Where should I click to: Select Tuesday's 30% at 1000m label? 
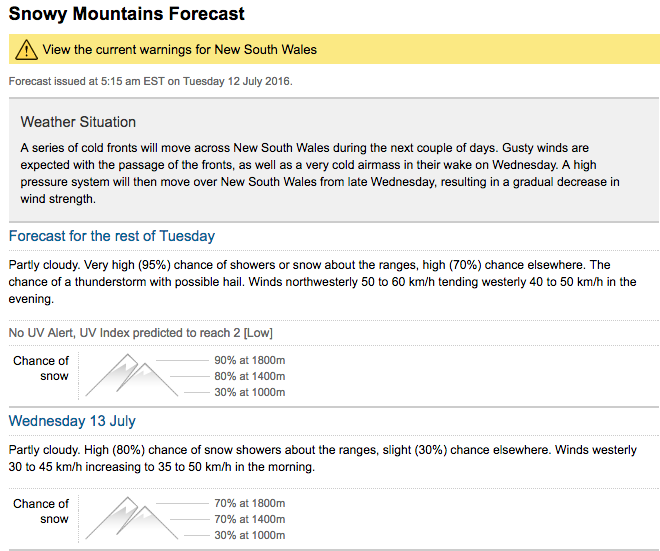[250, 392]
